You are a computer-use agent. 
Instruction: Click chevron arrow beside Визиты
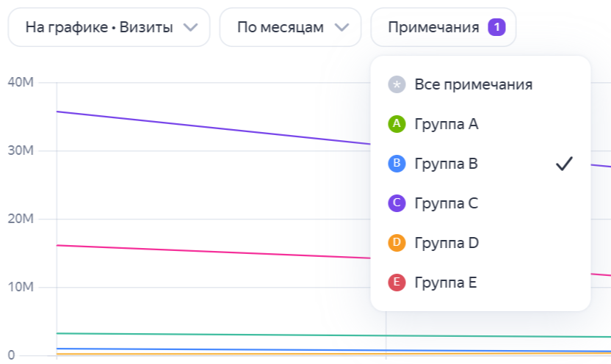[x=190, y=28]
